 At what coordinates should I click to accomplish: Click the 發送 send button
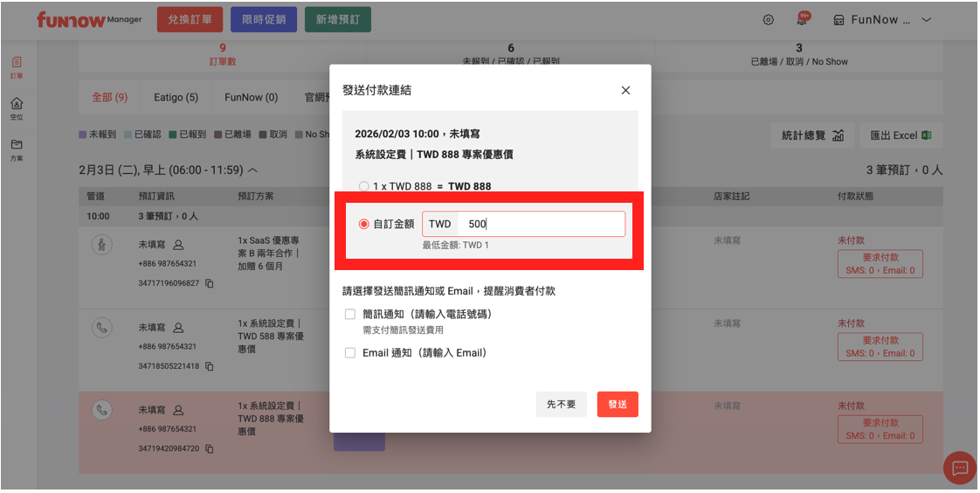coord(618,405)
